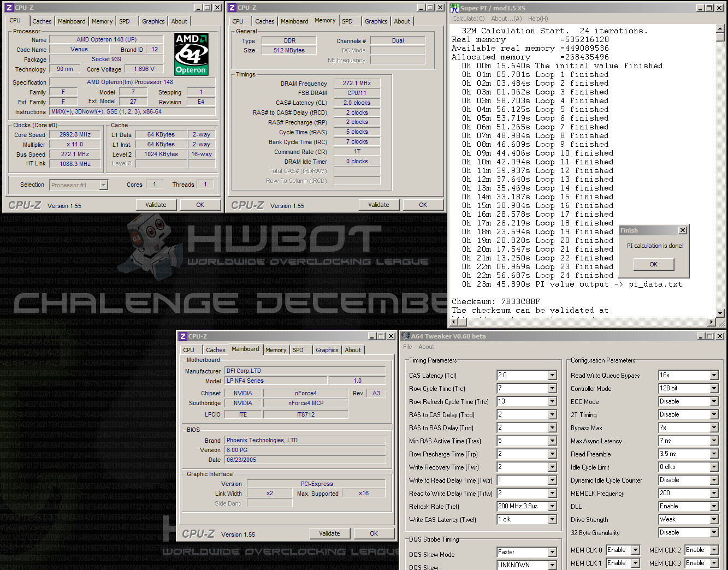
Task: Open About menu in A64 Tweaker
Action: tap(426, 347)
